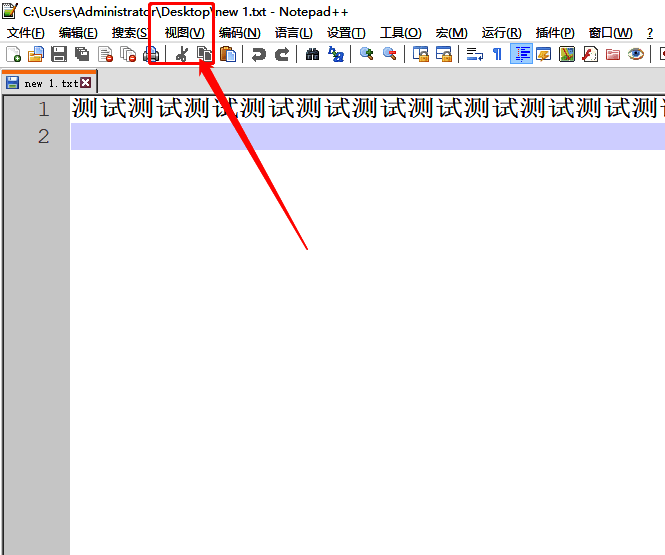Open the 视图(V) menu
Screen dimensions: 665x555
[184, 33]
